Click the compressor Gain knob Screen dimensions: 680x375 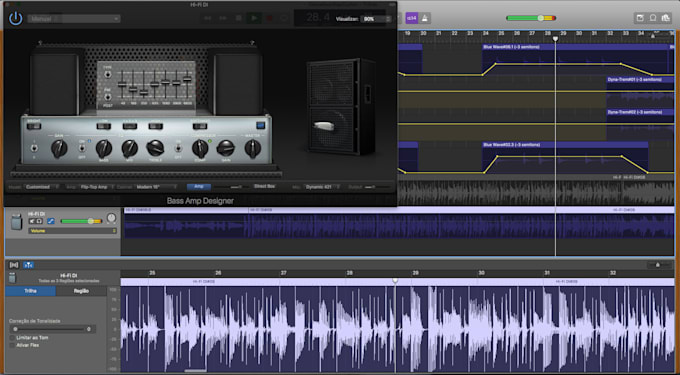coord(226,148)
